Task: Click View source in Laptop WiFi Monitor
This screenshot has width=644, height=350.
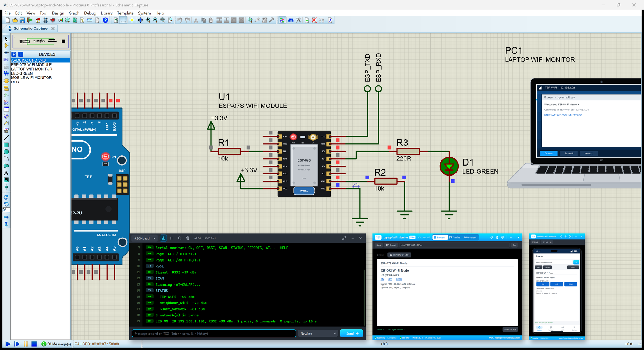Action: (510, 330)
